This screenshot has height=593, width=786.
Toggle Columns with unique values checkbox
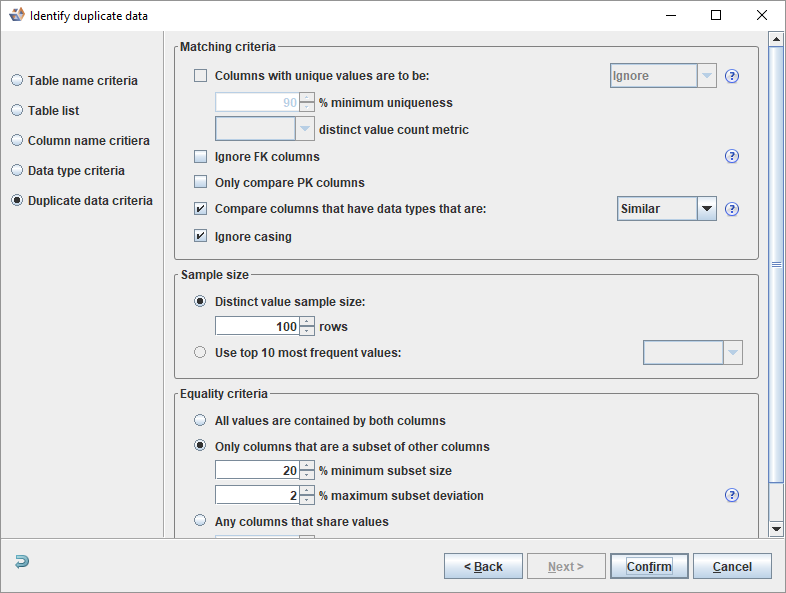(x=201, y=76)
